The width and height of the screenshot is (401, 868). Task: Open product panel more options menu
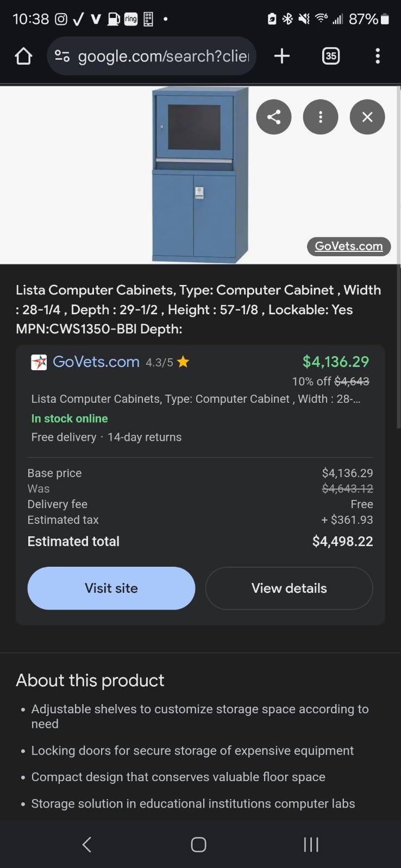(x=321, y=117)
